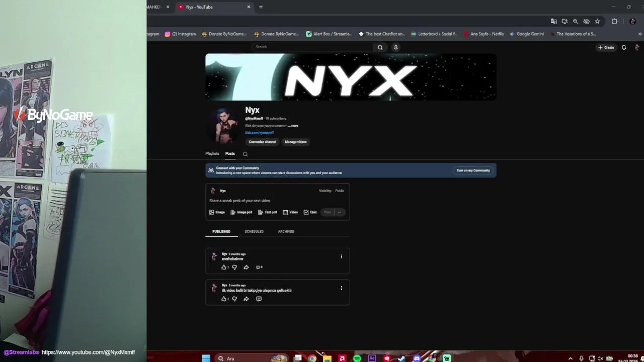Screen dimensions: 644x362
Task: Select the SCHEDULED tab
Action: [254, 231]
